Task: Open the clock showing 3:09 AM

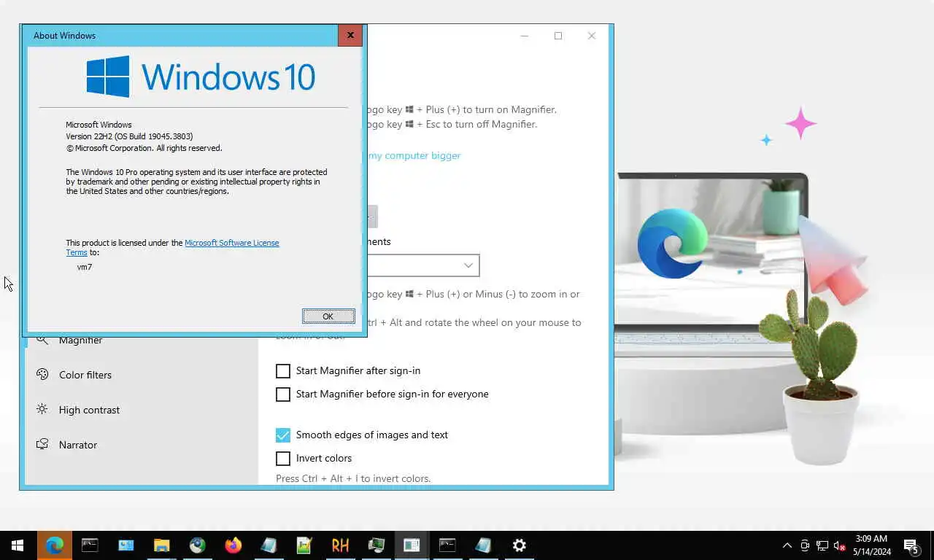Action: pos(871,545)
